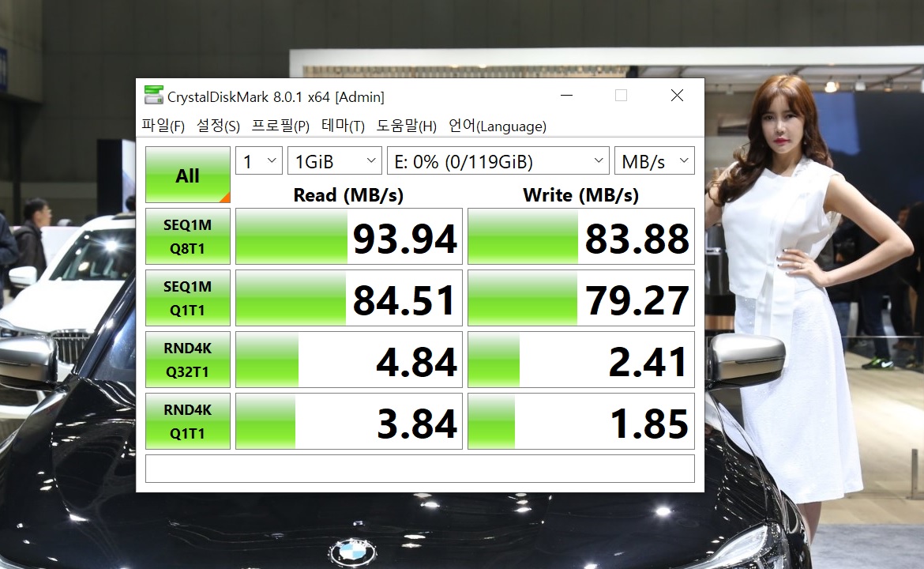Viewport: 924px width, 569px height.
Task: Click the 2.41 random write result
Action: pos(581,360)
